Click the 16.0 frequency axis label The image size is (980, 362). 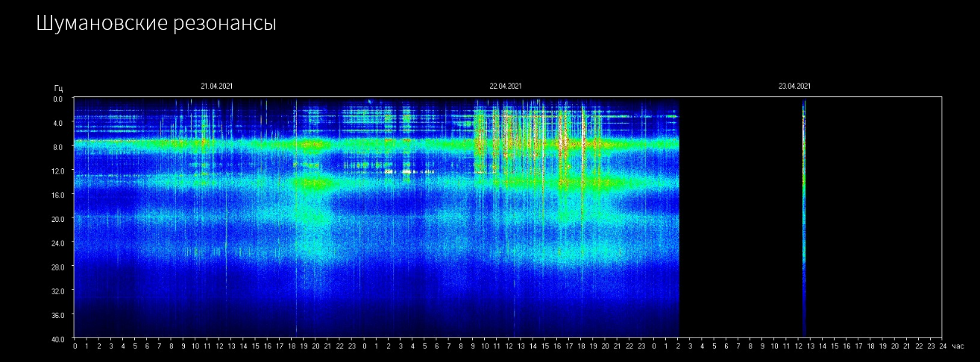pyautogui.click(x=57, y=194)
